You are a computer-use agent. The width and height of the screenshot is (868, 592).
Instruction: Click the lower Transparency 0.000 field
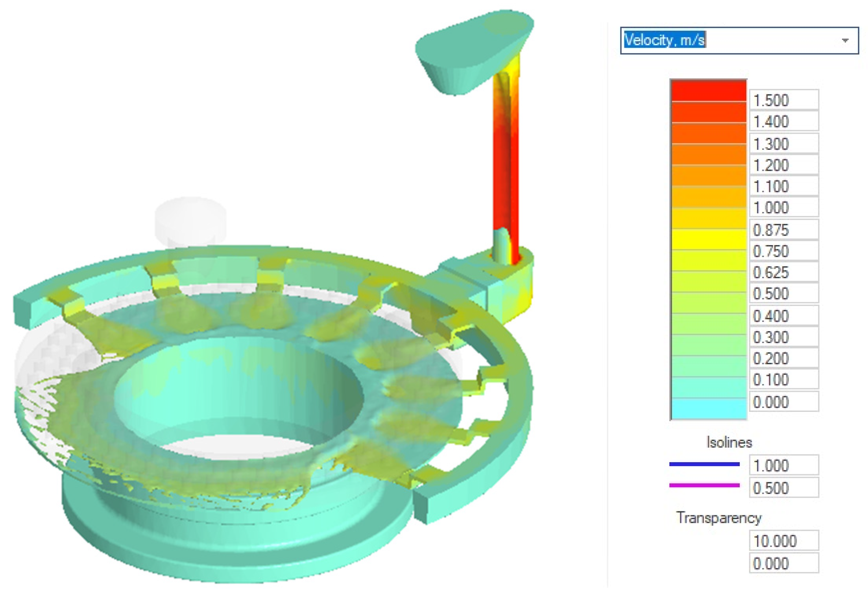click(783, 563)
